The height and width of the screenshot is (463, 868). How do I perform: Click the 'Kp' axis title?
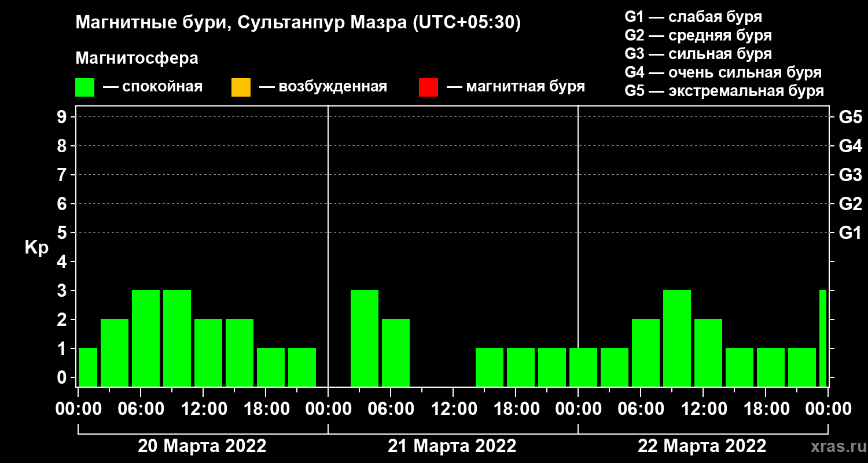point(36,248)
